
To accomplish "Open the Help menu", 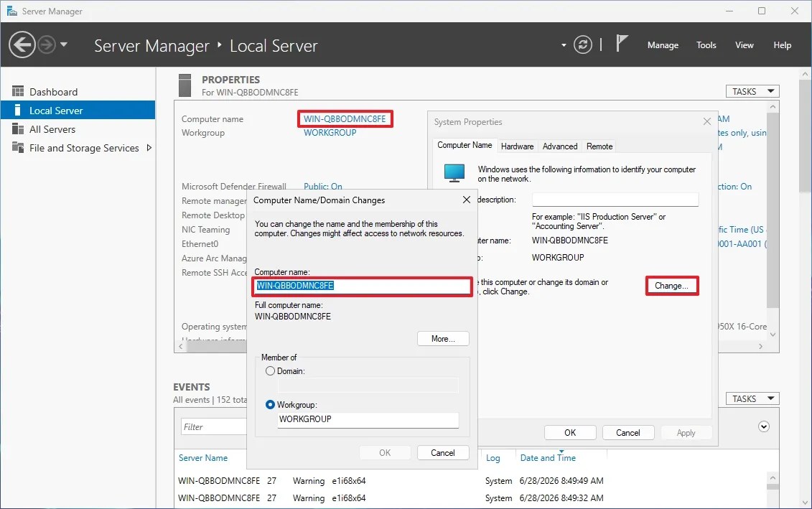I will point(782,45).
